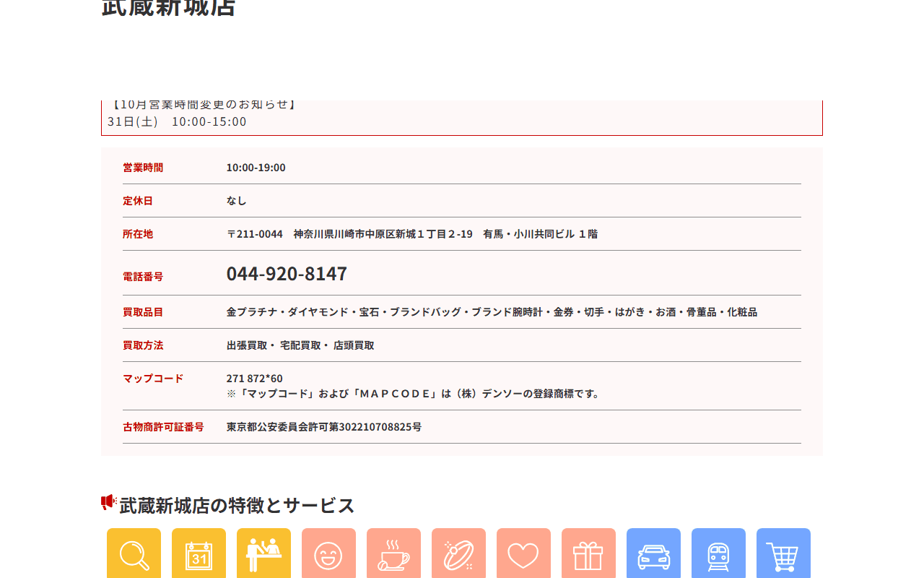Viewport: 924px width, 578px height.
Task: Click the 買取方法 label
Action: pos(143,345)
